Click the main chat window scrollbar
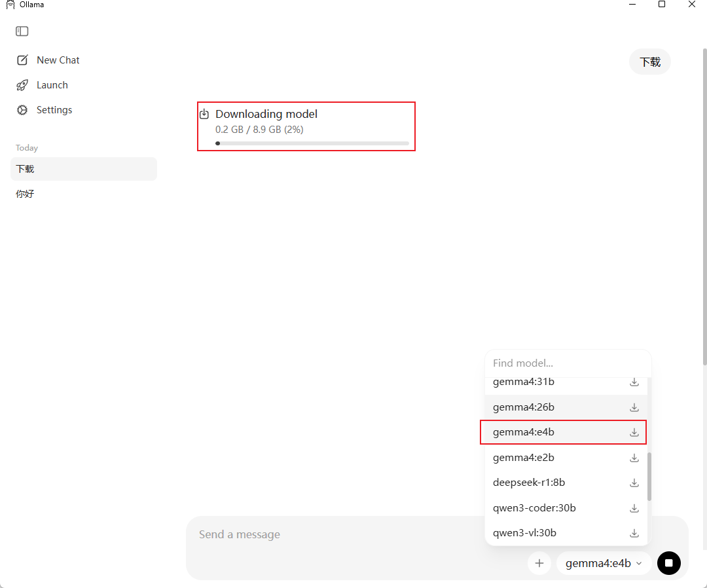This screenshot has height=588, width=707. [705, 206]
